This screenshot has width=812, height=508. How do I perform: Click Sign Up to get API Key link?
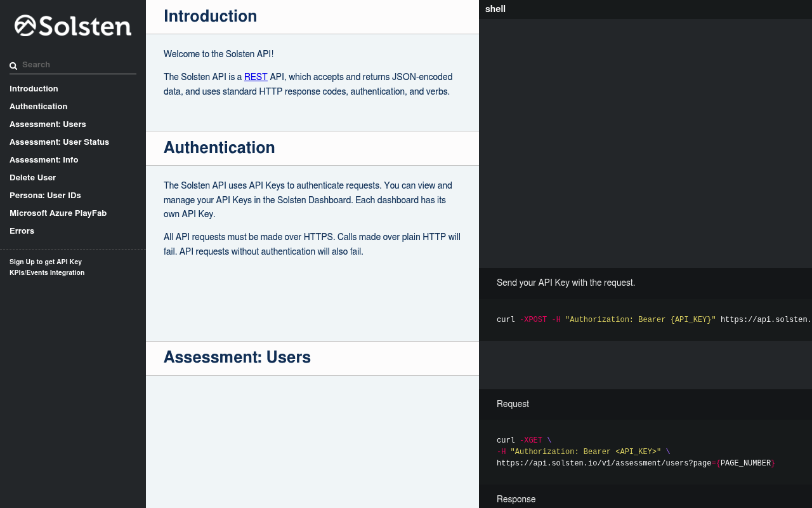(x=46, y=262)
